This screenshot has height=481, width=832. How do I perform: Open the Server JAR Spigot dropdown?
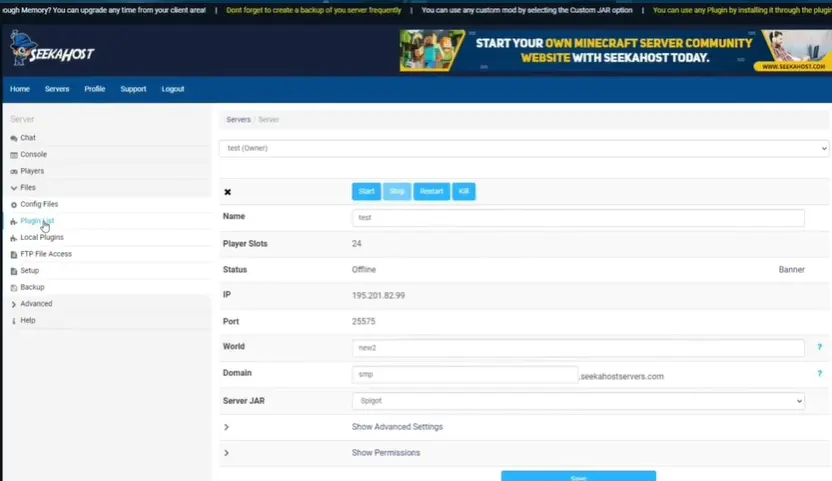(x=578, y=401)
